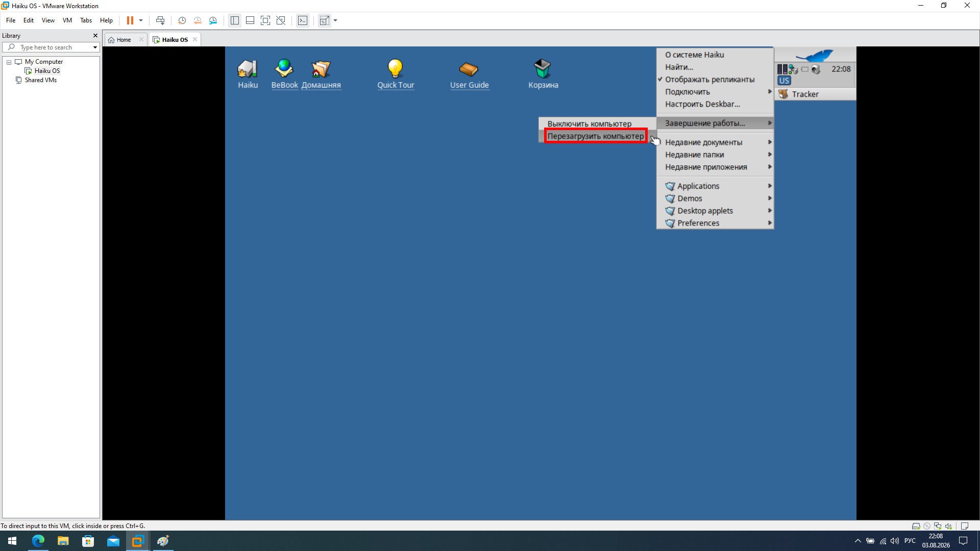This screenshot has height=551, width=980.
Task: Close the Library panel
Action: click(95, 36)
